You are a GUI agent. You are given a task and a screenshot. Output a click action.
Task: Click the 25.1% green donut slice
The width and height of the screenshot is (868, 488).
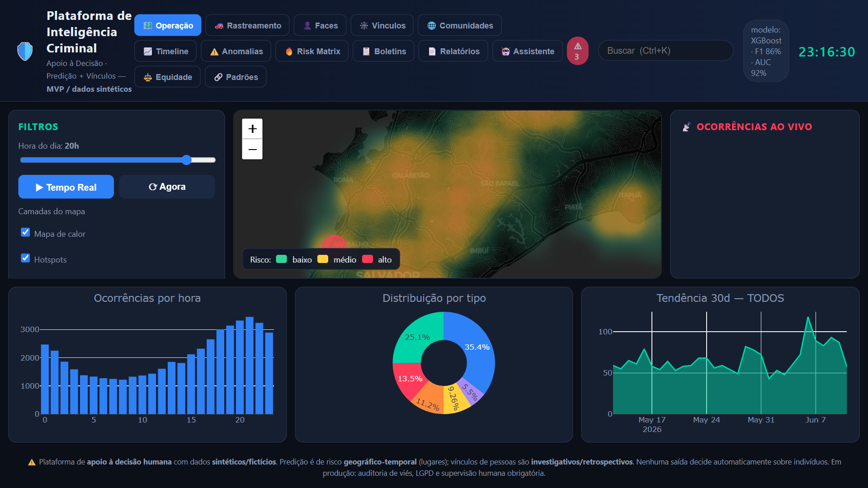click(417, 337)
